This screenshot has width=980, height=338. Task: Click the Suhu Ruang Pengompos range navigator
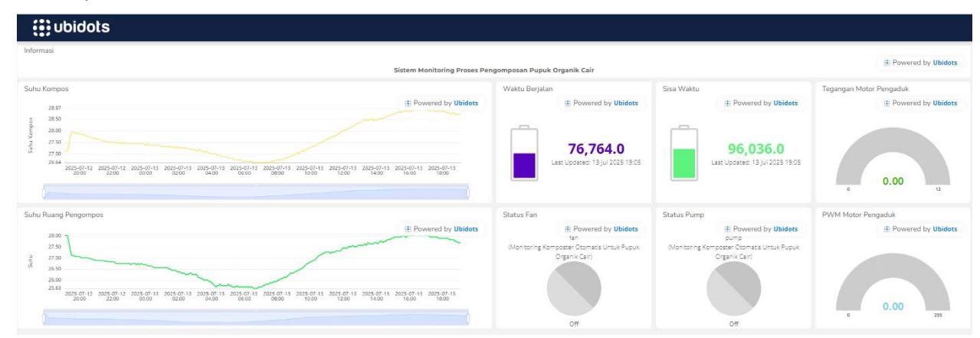pos(256,317)
